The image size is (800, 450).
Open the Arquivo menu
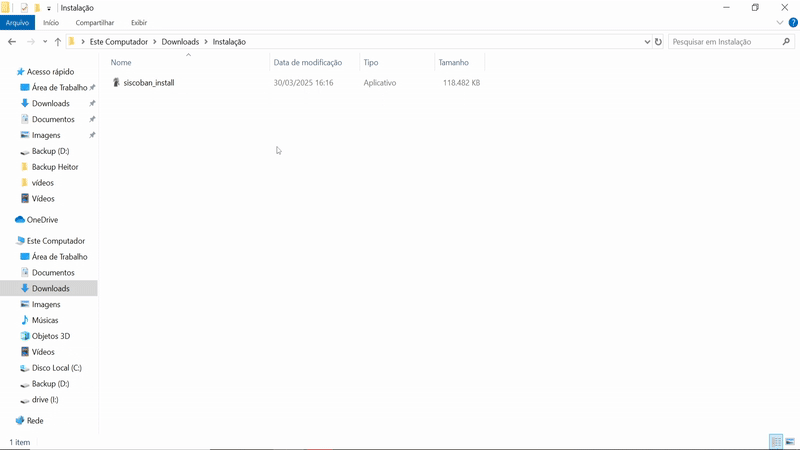[x=17, y=22]
